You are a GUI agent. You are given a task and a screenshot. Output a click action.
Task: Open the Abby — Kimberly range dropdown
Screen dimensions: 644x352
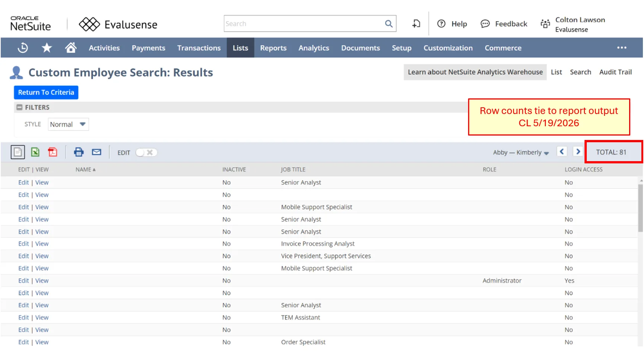[521, 153]
